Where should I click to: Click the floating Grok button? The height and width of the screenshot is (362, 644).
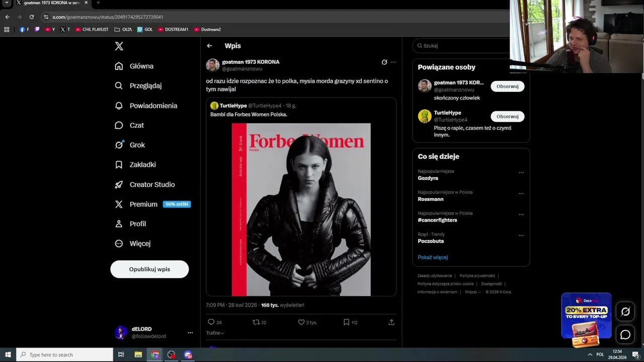coord(625,312)
